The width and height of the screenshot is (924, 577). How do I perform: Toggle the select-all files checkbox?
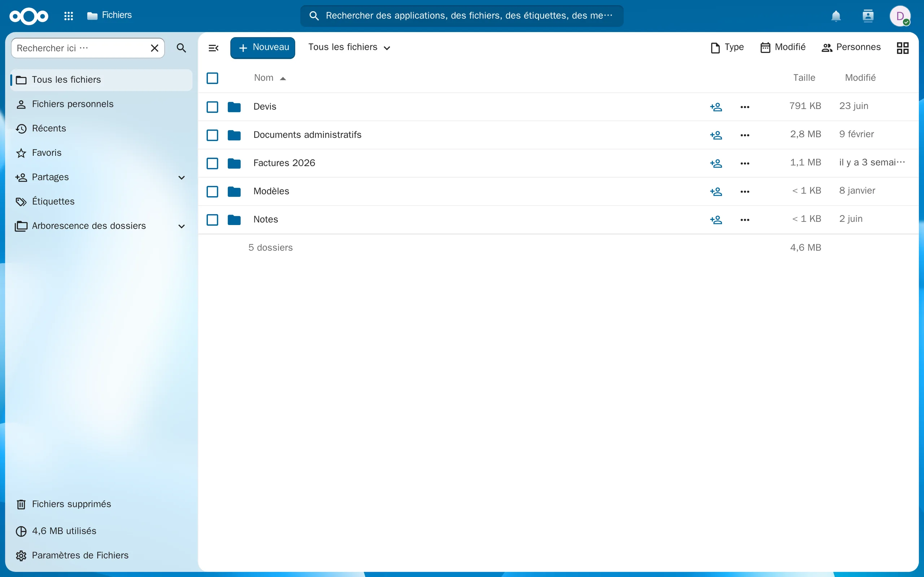point(212,78)
